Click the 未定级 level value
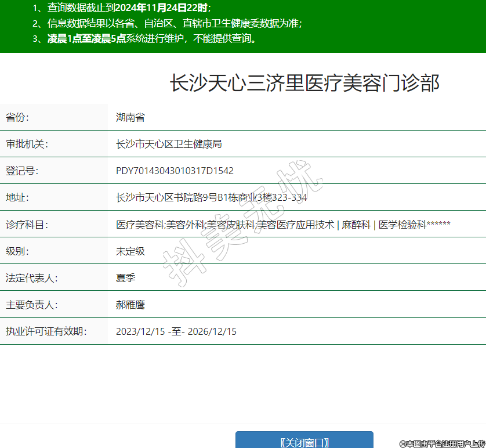This screenshot has height=448, width=486. (x=130, y=251)
